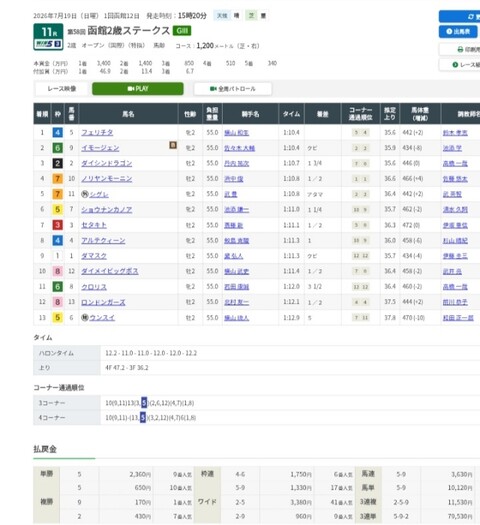Click the jockey link in the ショウナンカノア row
Image resolution: width=480 pixels, height=525 pixels.
tap(236, 210)
